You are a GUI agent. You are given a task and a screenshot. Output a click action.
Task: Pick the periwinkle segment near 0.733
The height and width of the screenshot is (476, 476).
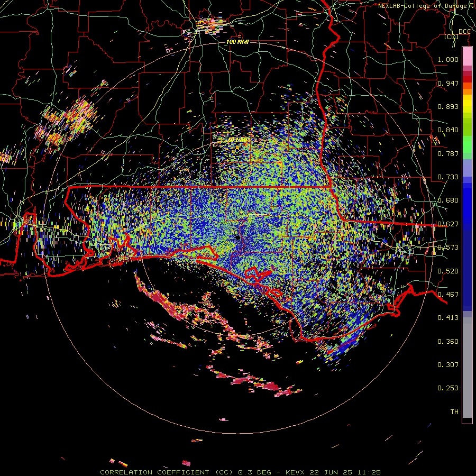point(467,168)
